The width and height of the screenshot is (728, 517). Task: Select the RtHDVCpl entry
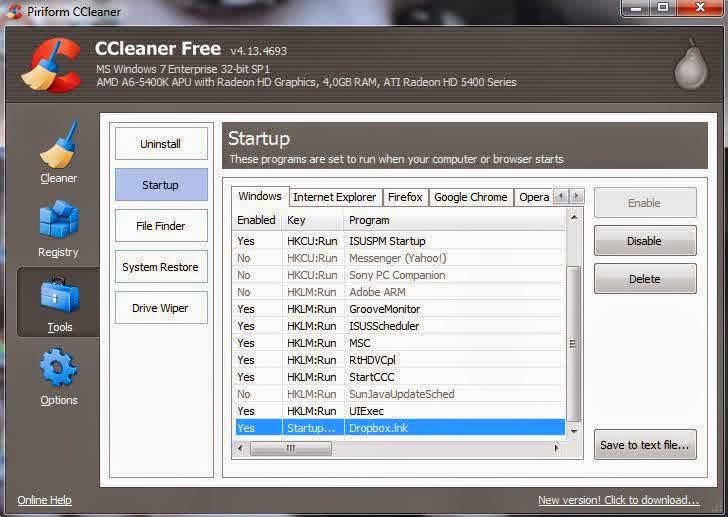(x=400, y=360)
